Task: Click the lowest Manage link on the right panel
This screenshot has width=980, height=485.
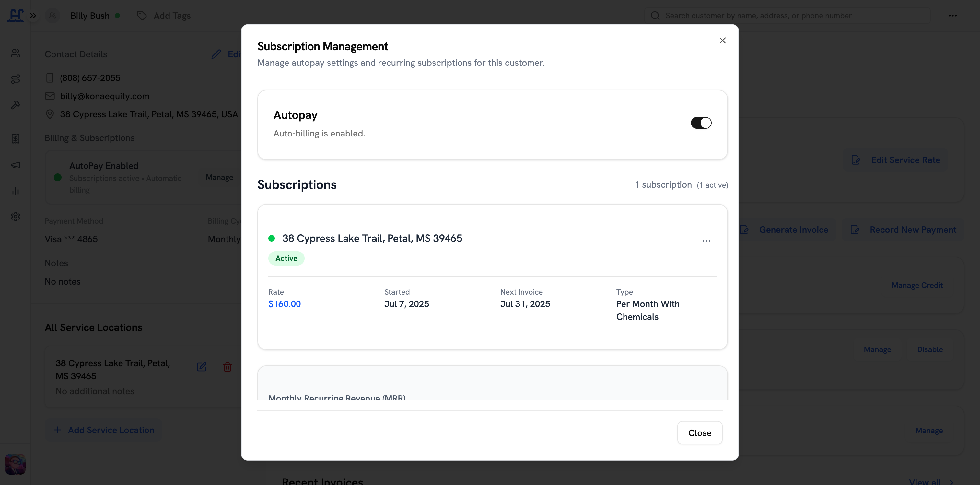Action: point(929,430)
